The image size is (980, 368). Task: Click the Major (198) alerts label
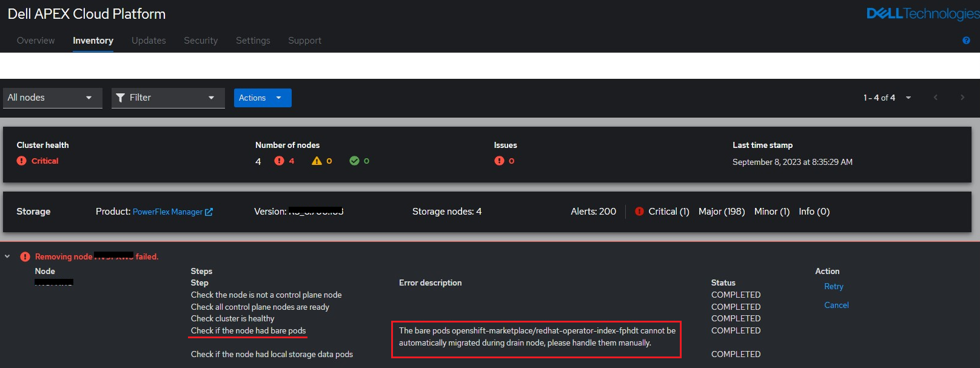[722, 212]
